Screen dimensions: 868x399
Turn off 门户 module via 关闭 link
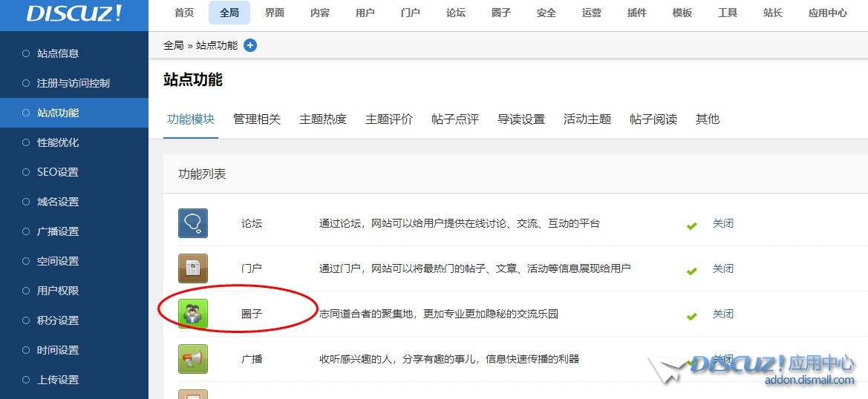pos(722,268)
